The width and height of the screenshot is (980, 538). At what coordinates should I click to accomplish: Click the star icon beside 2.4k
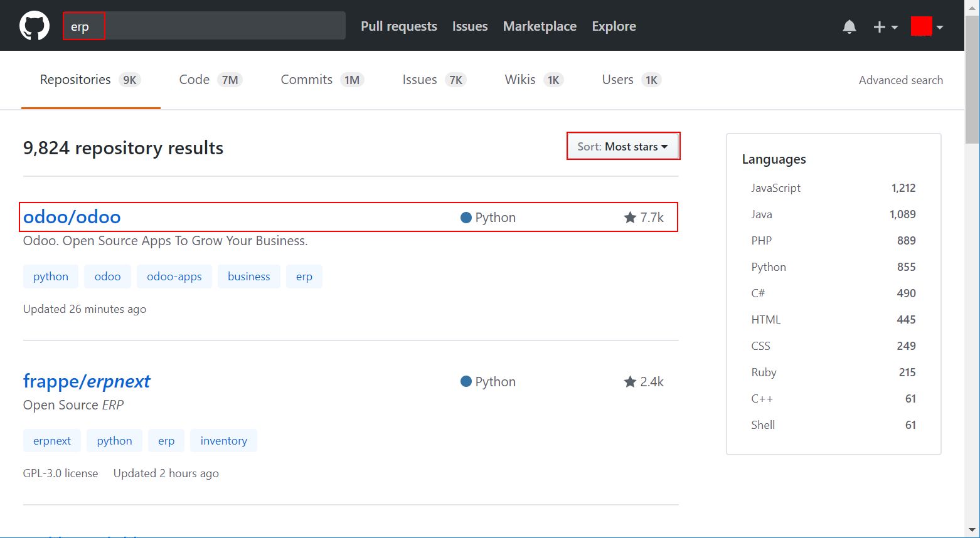click(630, 382)
